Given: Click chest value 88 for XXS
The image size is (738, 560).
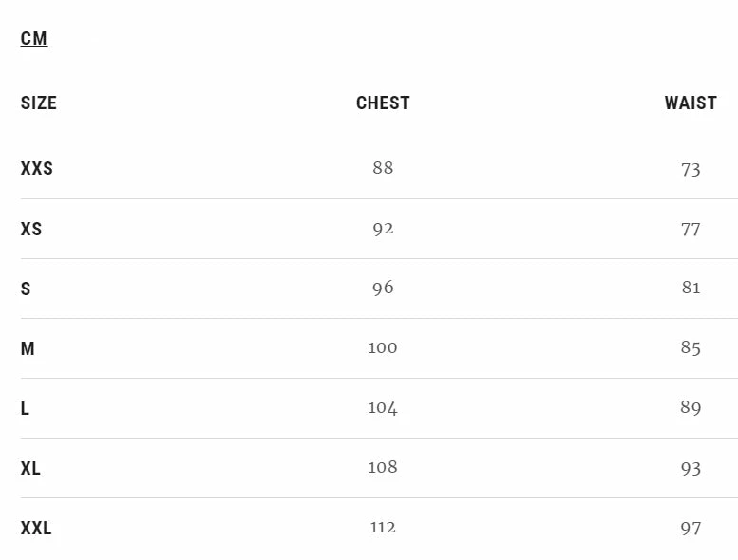Looking at the screenshot, I should [383, 168].
